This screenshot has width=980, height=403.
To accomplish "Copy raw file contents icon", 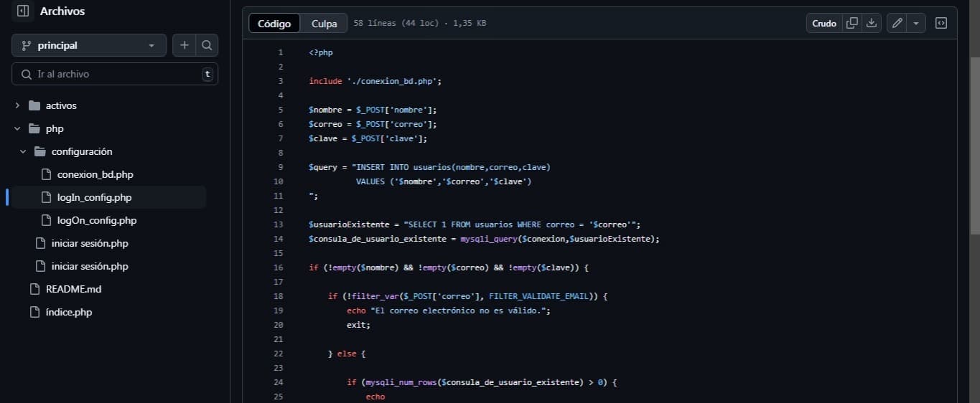I will pyautogui.click(x=852, y=23).
